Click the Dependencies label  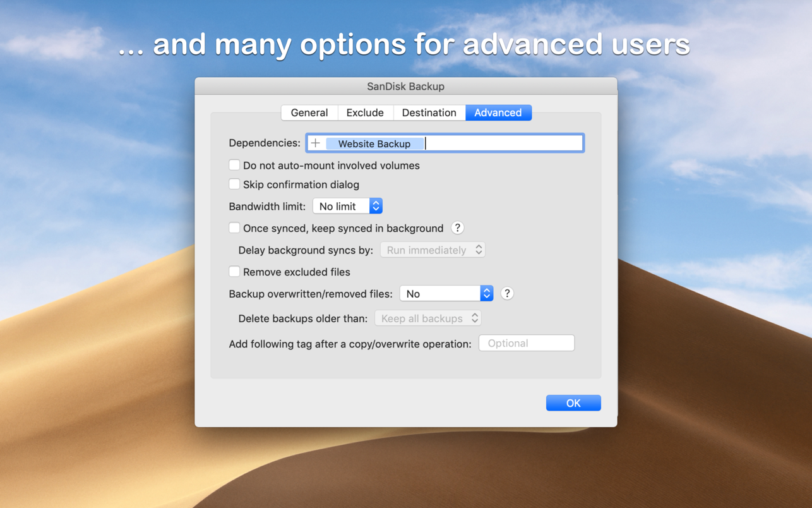pos(265,143)
